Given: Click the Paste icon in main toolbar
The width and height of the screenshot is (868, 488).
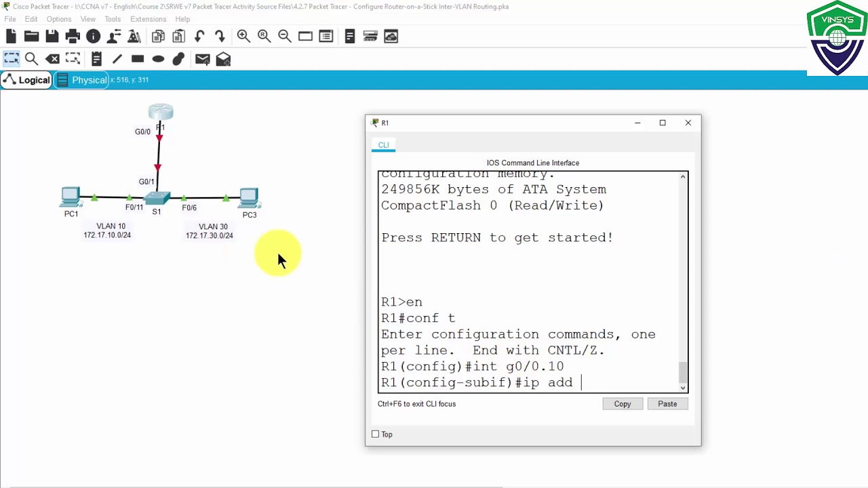Looking at the screenshot, I should tap(179, 36).
